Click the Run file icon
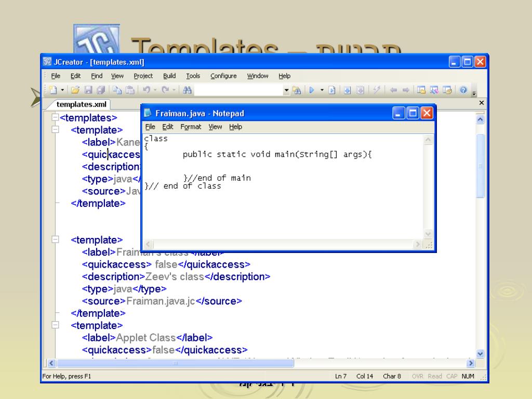 click(x=332, y=90)
